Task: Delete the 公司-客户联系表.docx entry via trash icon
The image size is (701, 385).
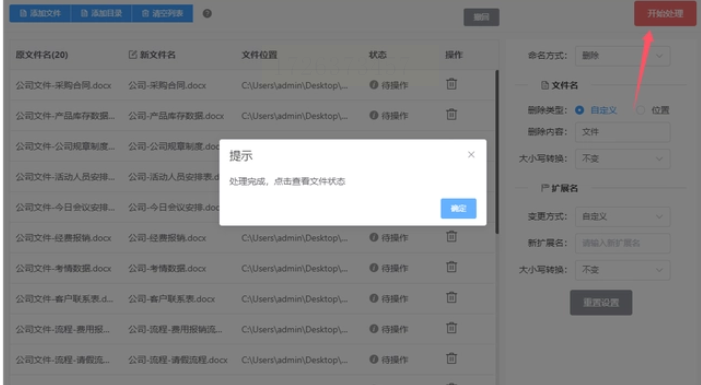Action: coord(452,297)
